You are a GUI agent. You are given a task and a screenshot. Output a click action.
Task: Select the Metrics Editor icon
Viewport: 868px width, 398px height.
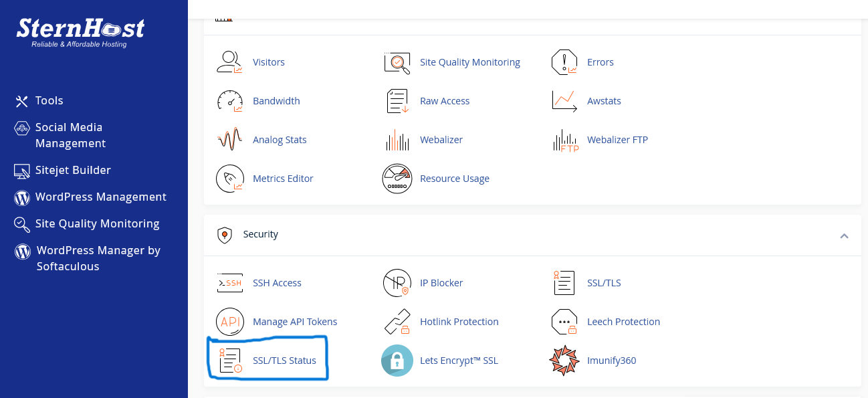click(x=229, y=179)
